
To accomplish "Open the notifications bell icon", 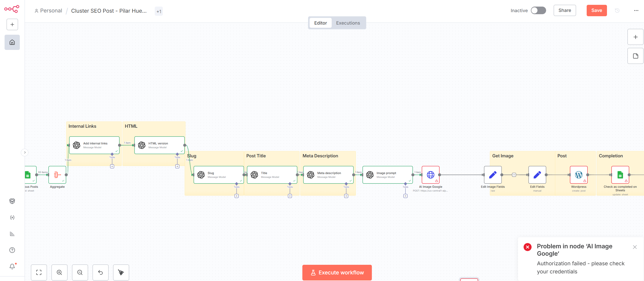I will 12,266.
